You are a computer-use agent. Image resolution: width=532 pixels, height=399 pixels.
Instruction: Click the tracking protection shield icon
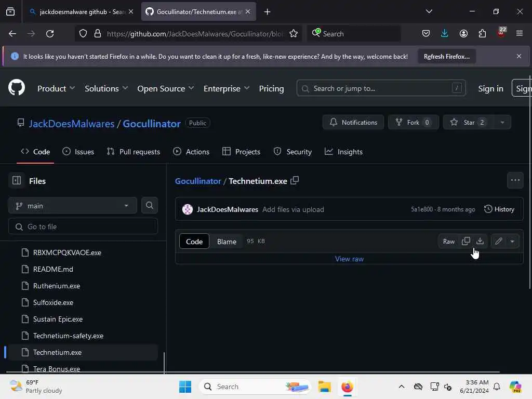[x=83, y=34]
